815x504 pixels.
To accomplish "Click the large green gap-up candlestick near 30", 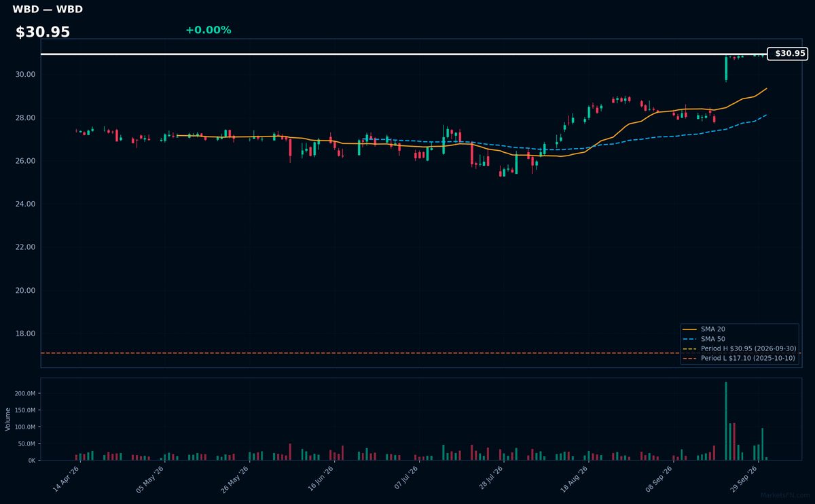I will [x=726, y=68].
